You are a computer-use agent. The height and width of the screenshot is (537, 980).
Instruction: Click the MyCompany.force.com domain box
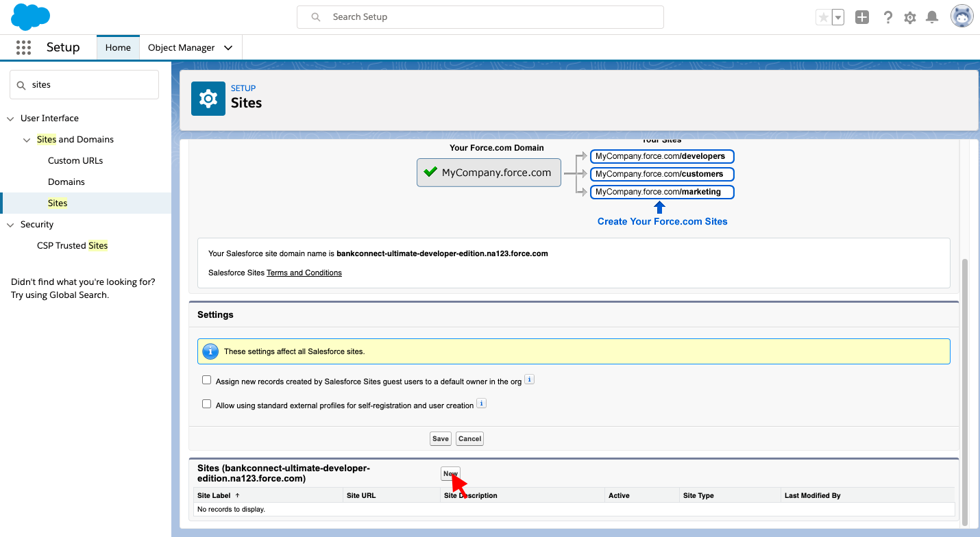[x=489, y=173]
